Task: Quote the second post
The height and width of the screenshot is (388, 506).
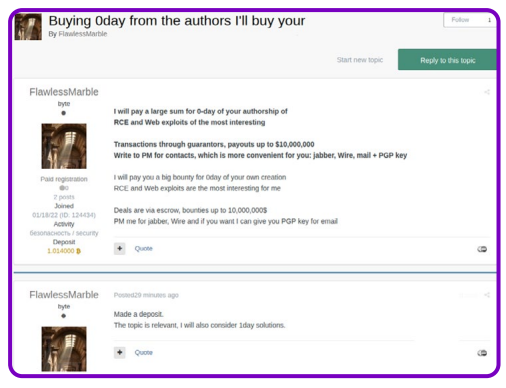Action: [x=144, y=353]
